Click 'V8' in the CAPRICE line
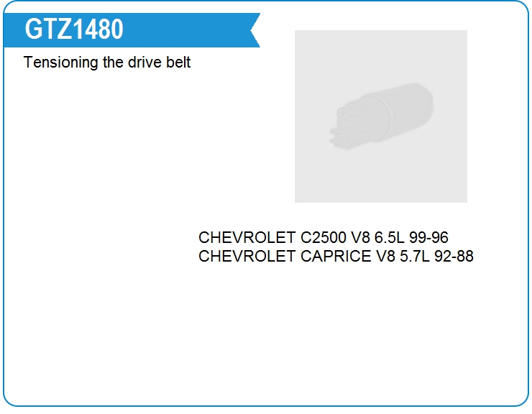The width and height of the screenshot is (532, 414). coord(385,256)
